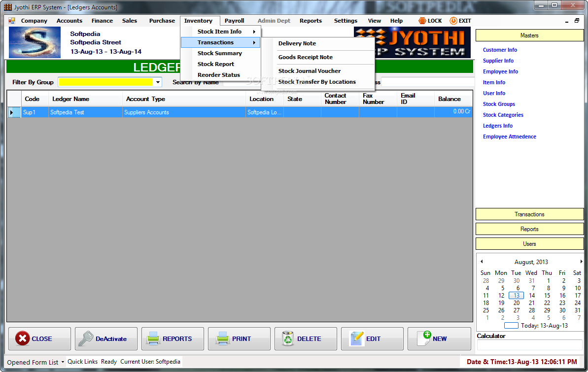Select Transactions in Inventory menu
This screenshot has height=372, width=588.
click(x=220, y=42)
